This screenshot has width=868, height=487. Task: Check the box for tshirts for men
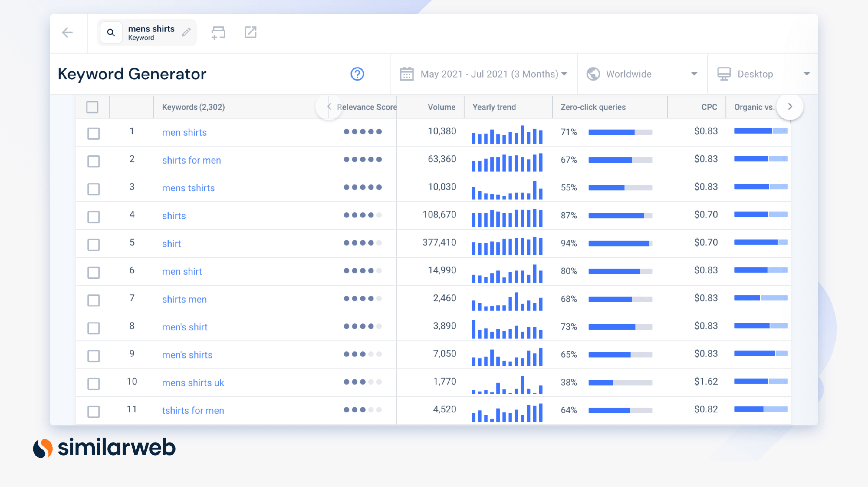point(93,412)
